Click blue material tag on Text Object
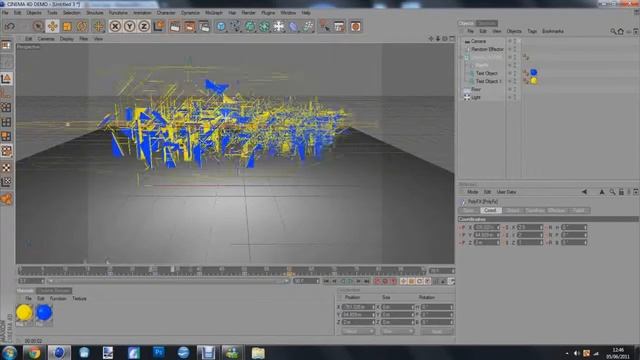 pyautogui.click(x=533, y=73)
